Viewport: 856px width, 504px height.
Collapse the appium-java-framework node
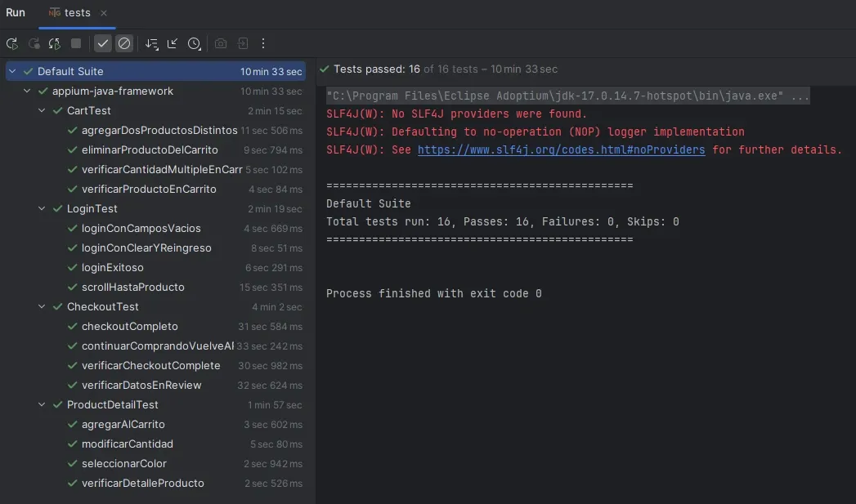(27, 91)
